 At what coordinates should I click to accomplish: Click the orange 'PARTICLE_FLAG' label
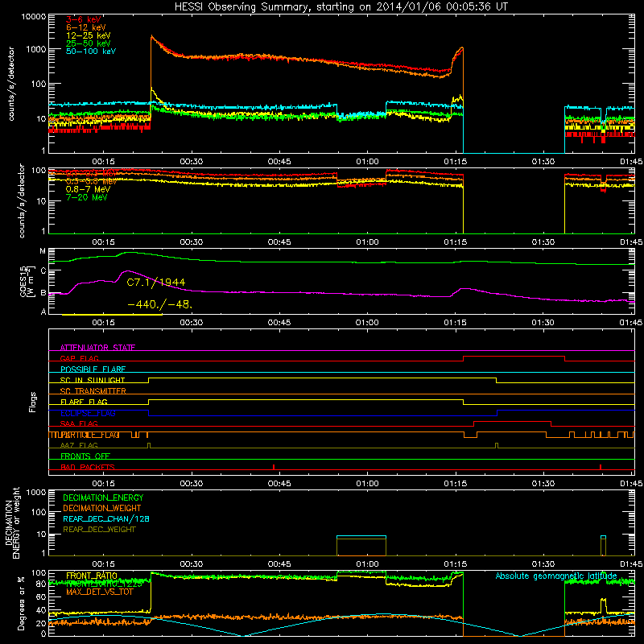[90, 435]
